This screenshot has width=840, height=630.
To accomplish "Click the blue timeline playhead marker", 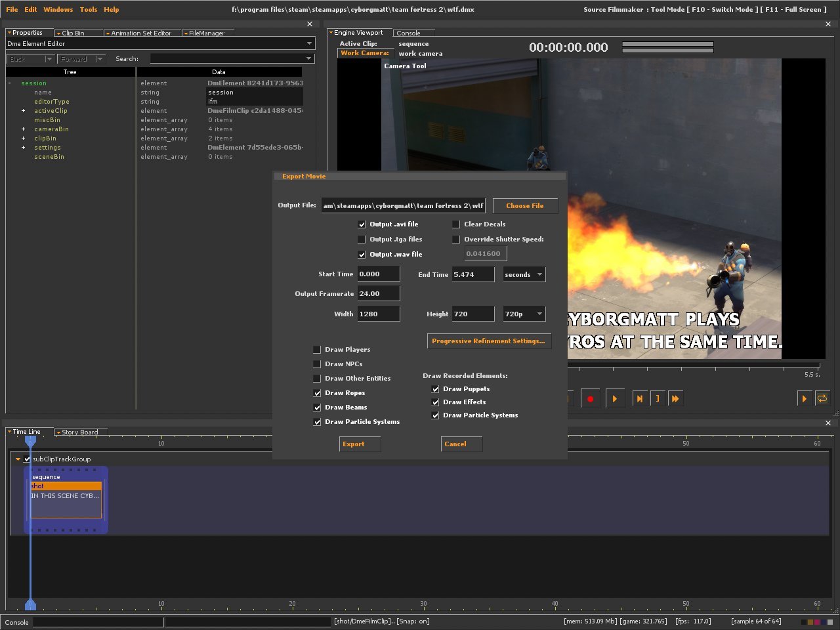I will click(30, 441).
